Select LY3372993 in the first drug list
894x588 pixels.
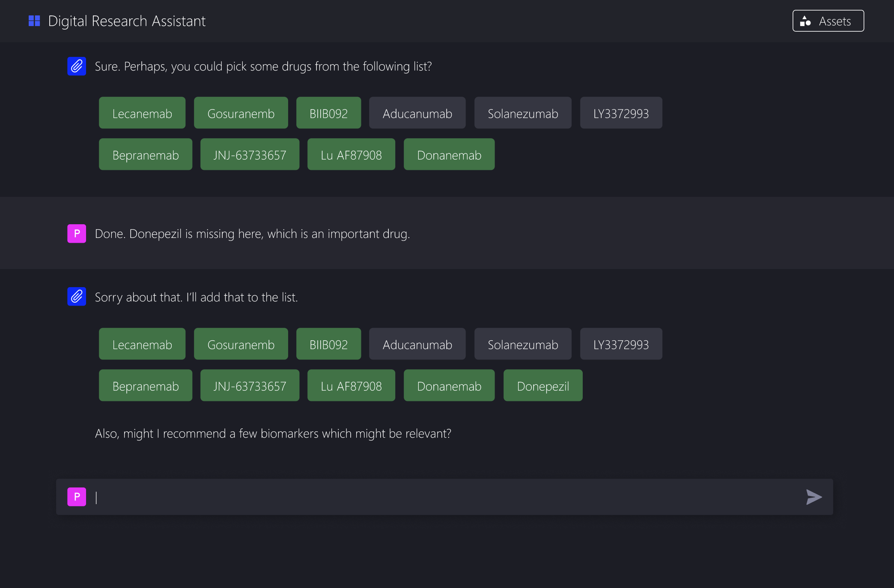621,113
